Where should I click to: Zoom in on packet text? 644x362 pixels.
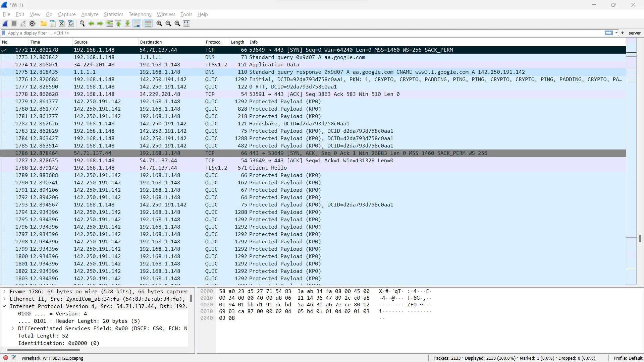pos(159,23)
